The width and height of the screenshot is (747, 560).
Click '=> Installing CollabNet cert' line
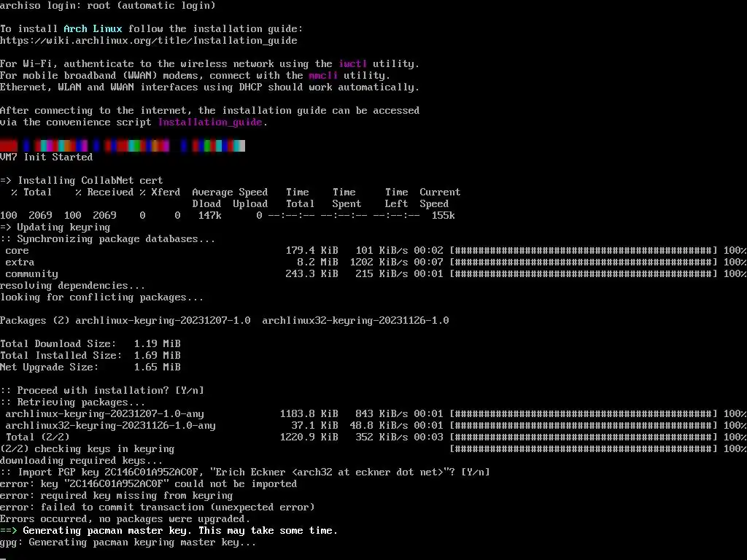[82, 181]
